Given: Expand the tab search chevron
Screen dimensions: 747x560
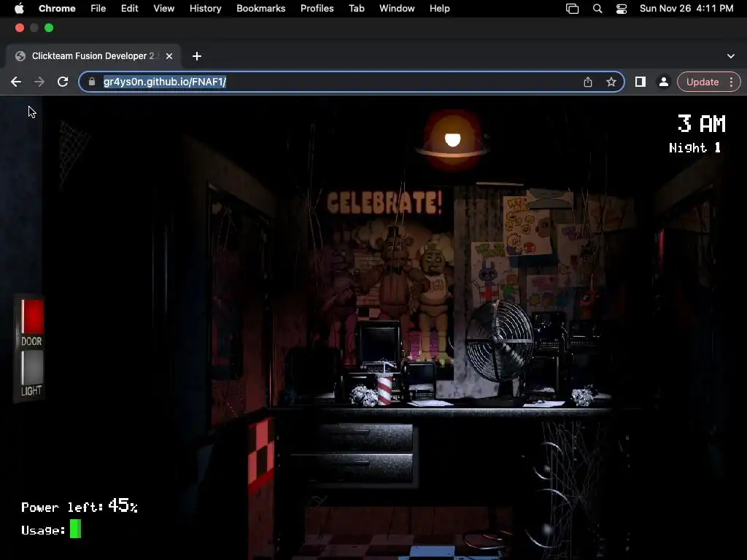Looking at the screenshot, I should (731, 56).
